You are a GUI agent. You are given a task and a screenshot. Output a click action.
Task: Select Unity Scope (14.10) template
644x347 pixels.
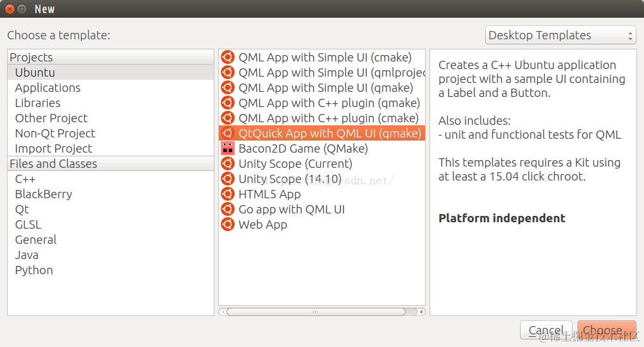(322, 179)
